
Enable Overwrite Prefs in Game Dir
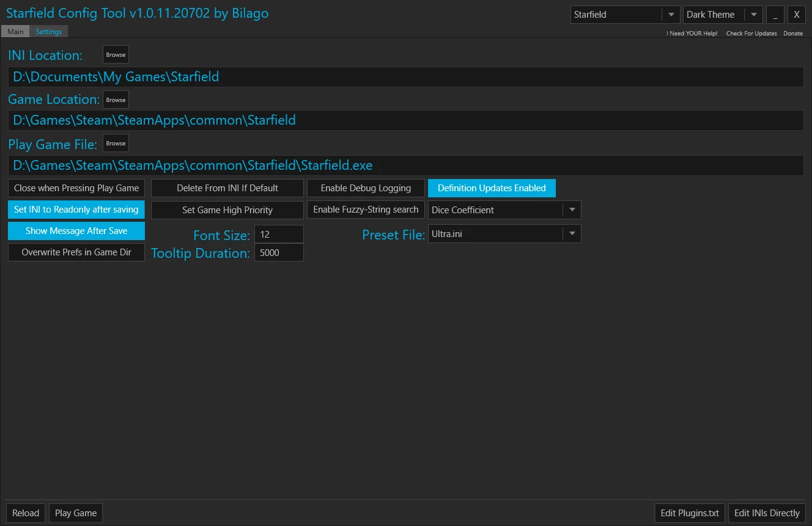(76, 252)
